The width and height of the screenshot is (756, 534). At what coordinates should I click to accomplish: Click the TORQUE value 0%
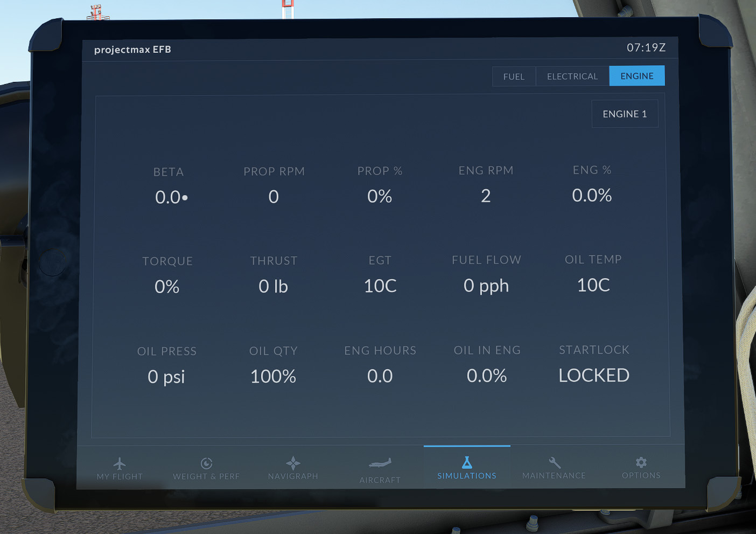[x=167, y=287]
